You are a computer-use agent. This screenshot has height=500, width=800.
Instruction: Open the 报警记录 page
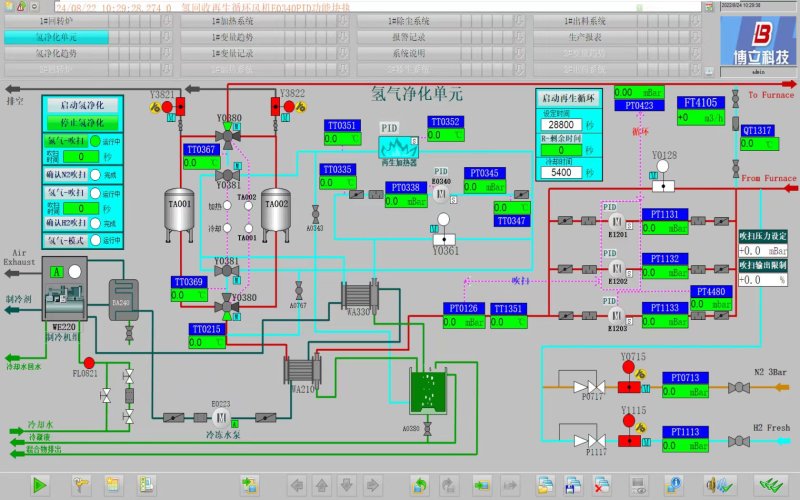(409, 37)
